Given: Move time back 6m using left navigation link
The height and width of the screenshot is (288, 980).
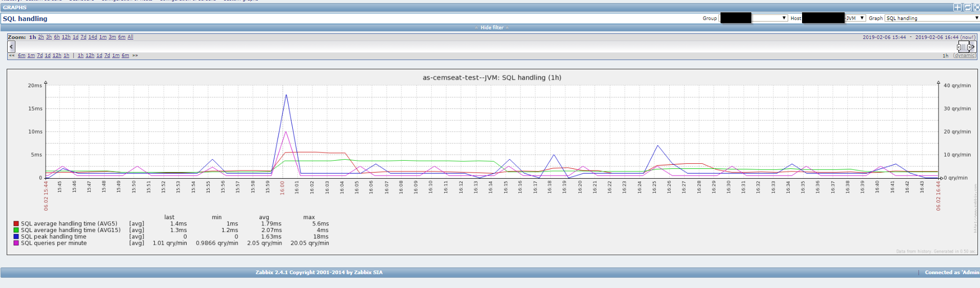Looking at the screenshot, I should [x=22, y=55].
